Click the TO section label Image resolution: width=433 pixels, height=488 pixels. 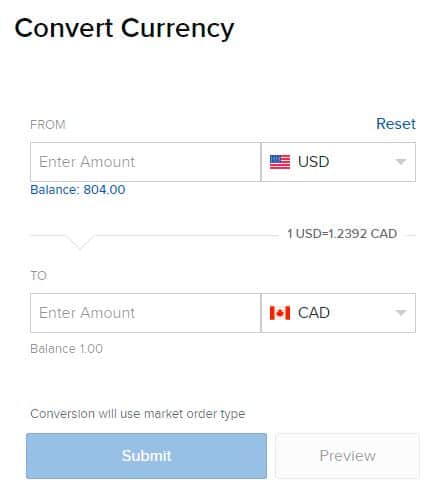click(39, 276)
